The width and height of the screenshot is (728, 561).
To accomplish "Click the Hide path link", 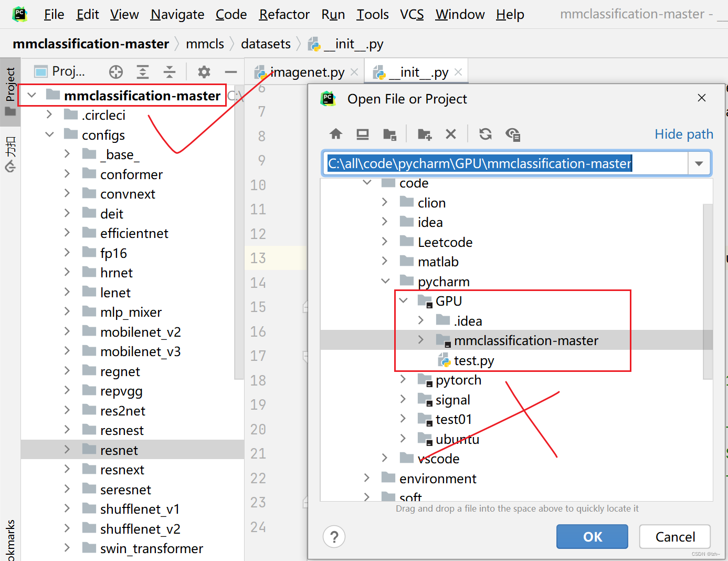I will pyautogui.click(x=684, y=134).
